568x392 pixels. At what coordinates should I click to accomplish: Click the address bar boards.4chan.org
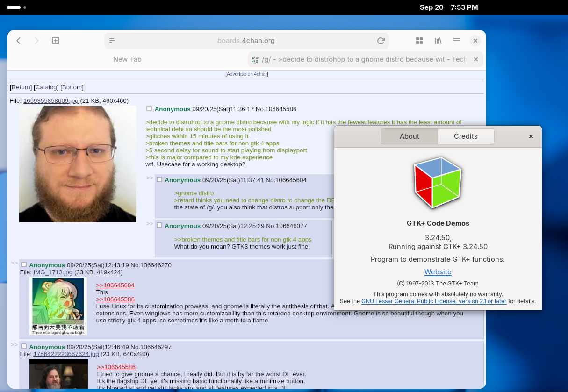pyautogui.click(x=246, y=41)
